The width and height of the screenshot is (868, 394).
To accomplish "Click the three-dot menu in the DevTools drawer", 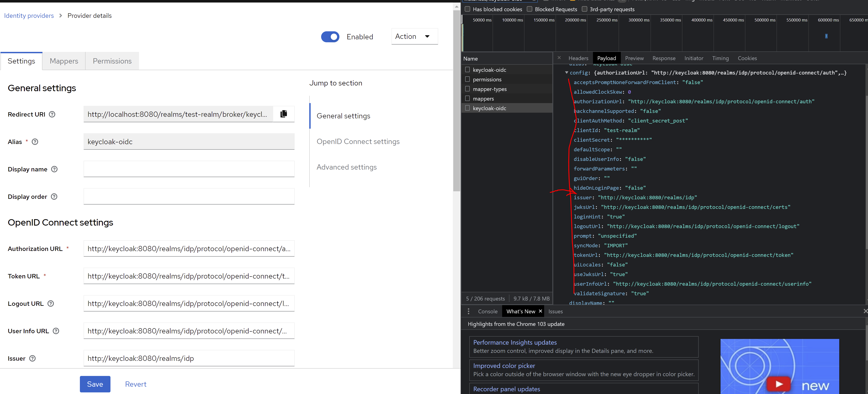I will pyautogui.click(x=469, y=311).
